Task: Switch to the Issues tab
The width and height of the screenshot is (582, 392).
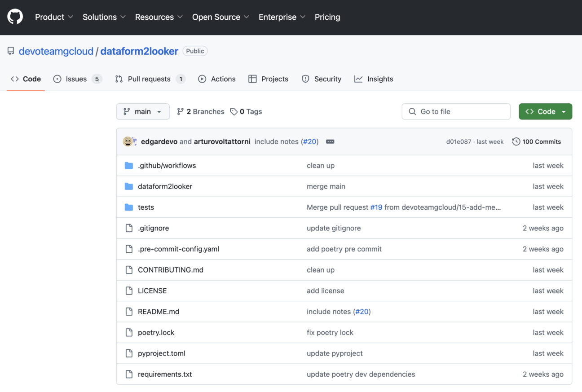Action: [78, 79]
